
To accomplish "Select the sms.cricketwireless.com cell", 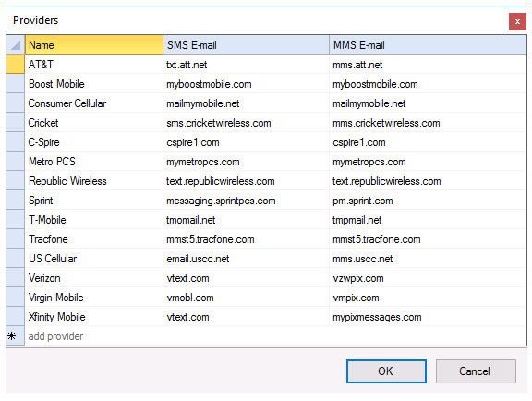I will pyautogui.click(x=246, y=123).
